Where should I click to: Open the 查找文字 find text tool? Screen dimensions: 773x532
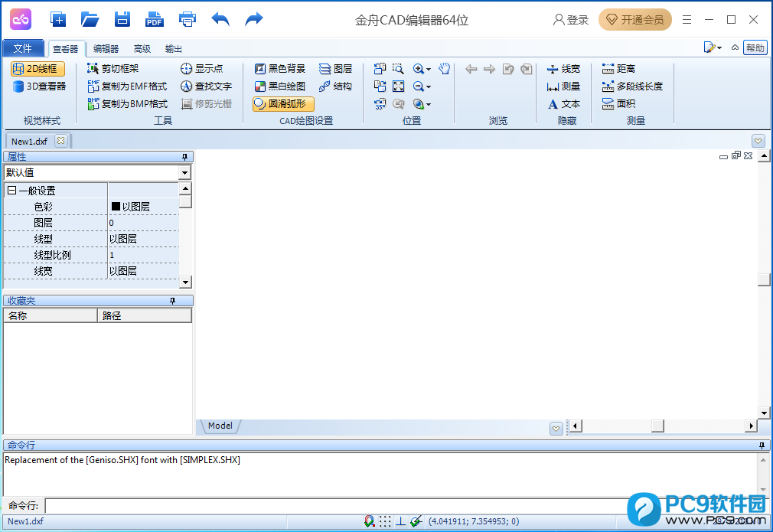(x=206, y=86)
